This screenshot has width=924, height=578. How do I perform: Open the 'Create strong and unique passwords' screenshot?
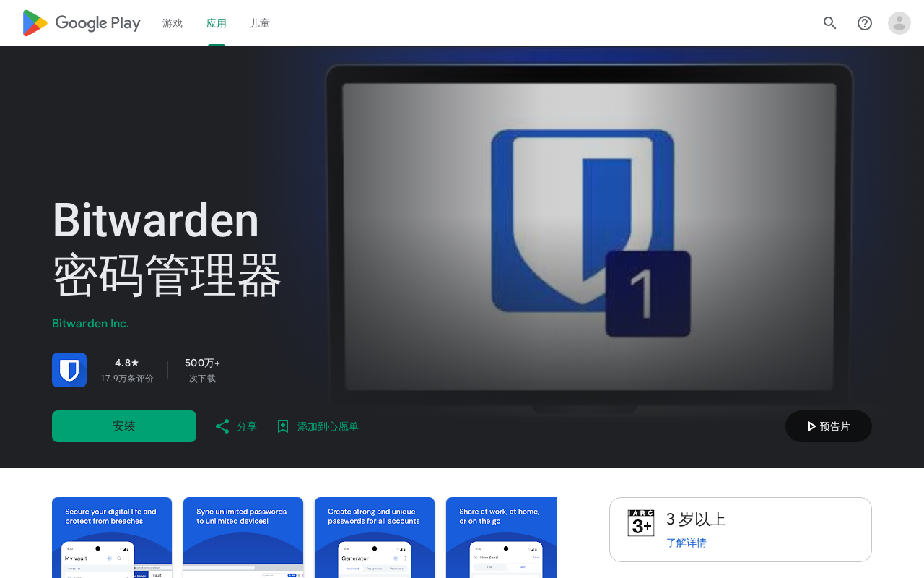pyautogui.click(x=375, y=538)
